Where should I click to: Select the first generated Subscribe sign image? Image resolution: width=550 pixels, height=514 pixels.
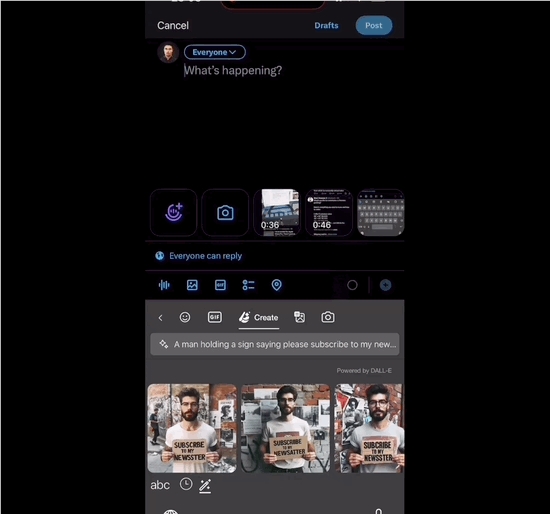point(192,428)
